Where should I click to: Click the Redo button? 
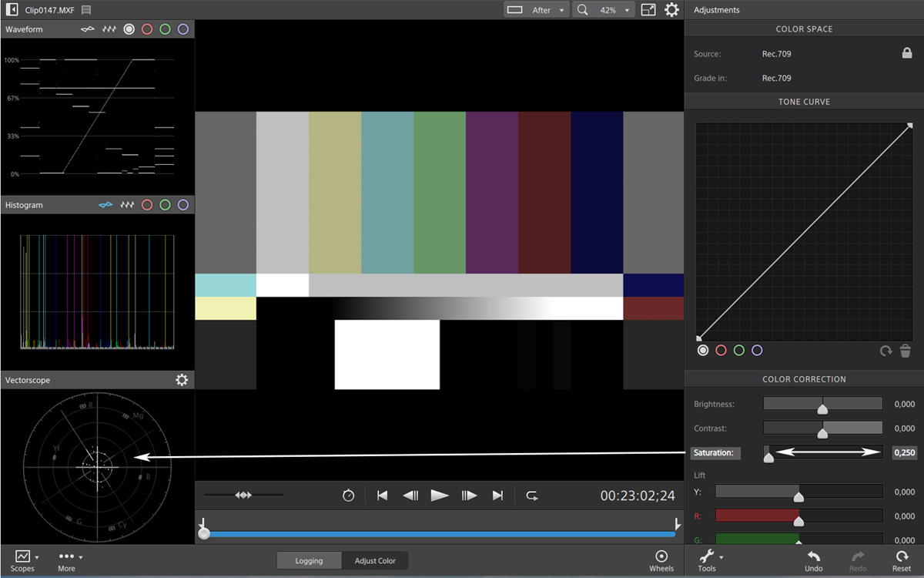pyautogui.click(x=858, y=560)
